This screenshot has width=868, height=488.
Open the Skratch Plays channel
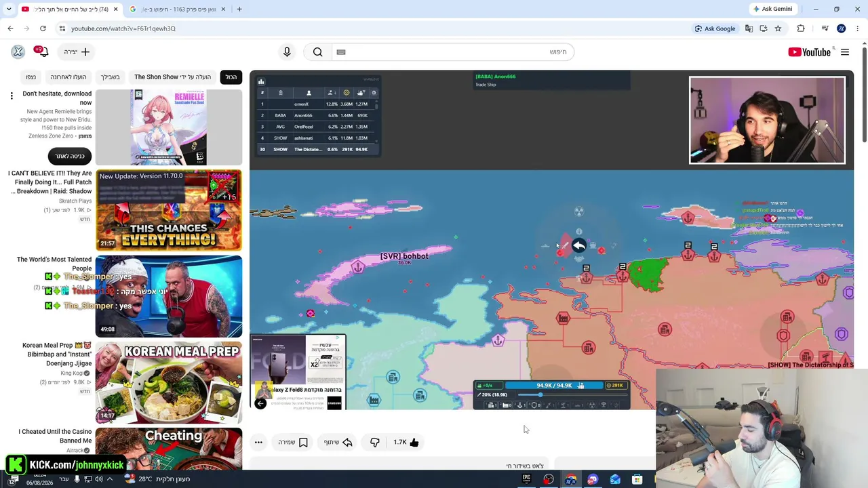pyautogui.click(x=75, y=201)
